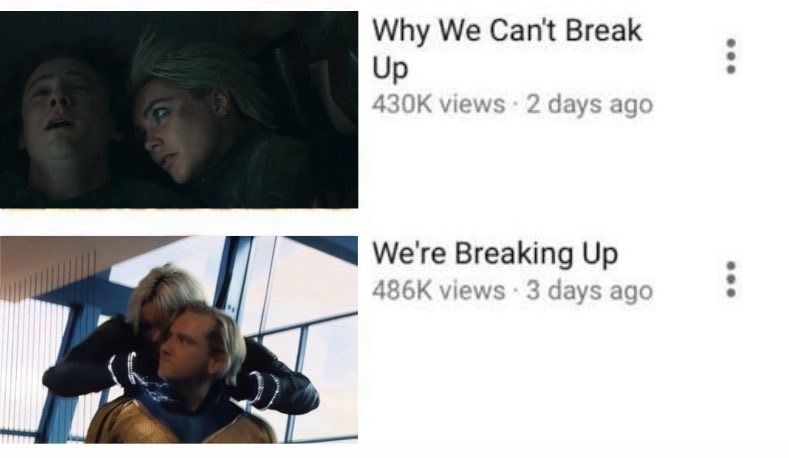789x458 pixels.
Task: Select the "3 days ago" upload date
Action: (x=589, y=291)
